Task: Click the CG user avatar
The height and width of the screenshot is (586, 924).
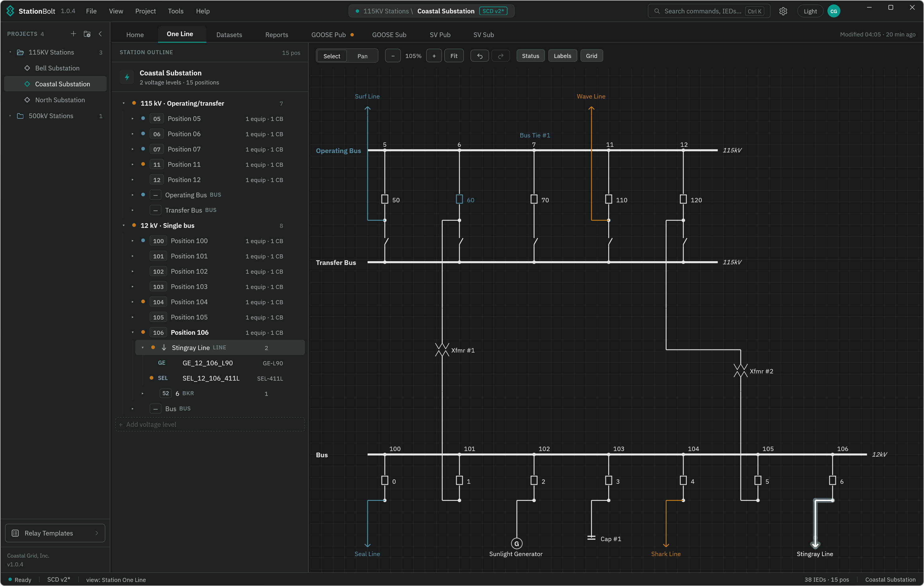Action: point(834,11)
